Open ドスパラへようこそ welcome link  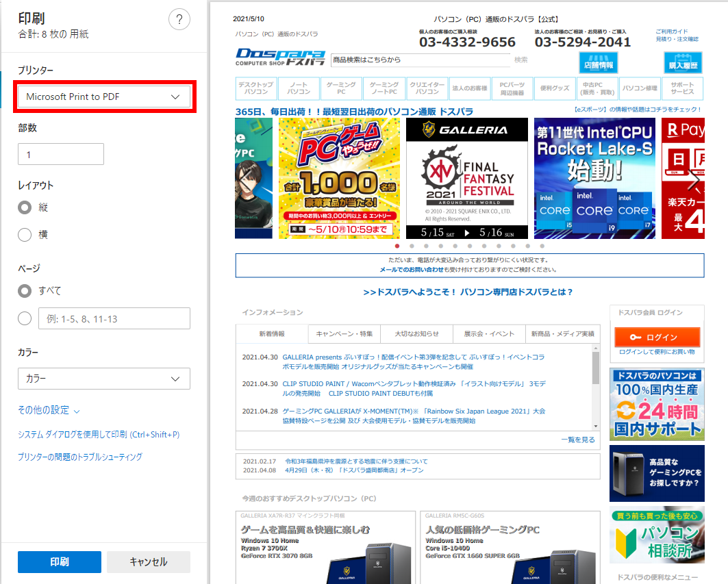(468, 292)
